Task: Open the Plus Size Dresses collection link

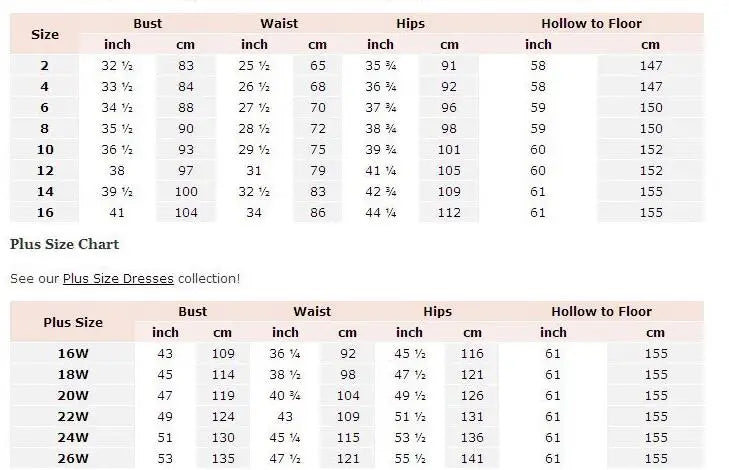Action: tap(118, 278)
